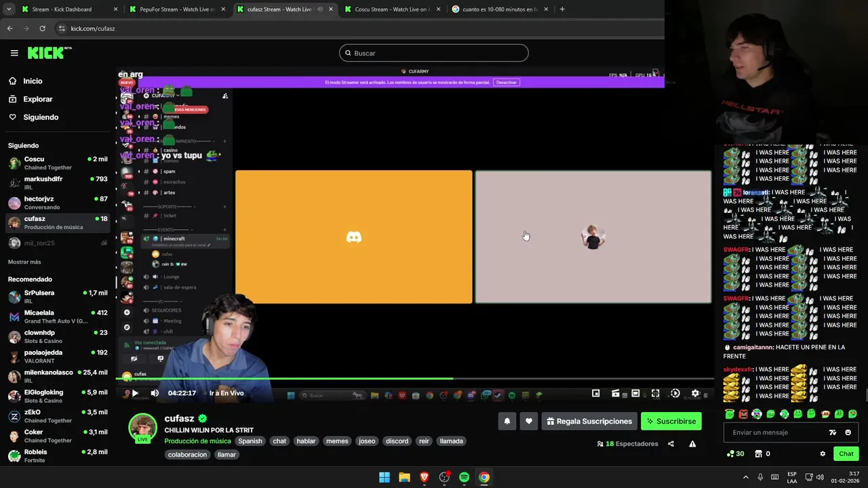Show hidden system tray icons
Image resolution: width=868 pixels, height=488 pixels.
click(746, 477)
